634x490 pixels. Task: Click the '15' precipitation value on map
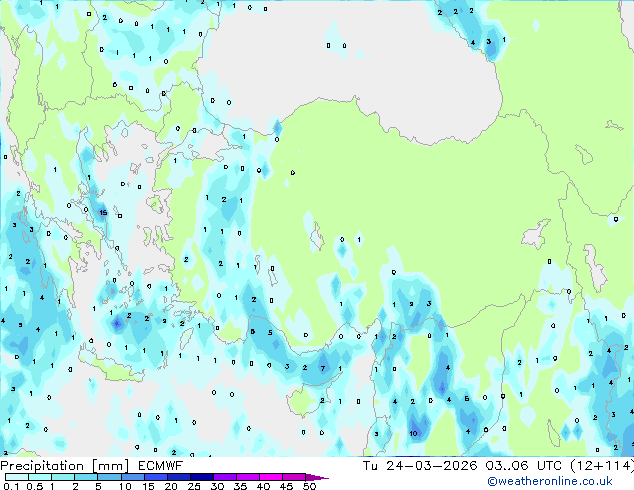pos(104,212)
